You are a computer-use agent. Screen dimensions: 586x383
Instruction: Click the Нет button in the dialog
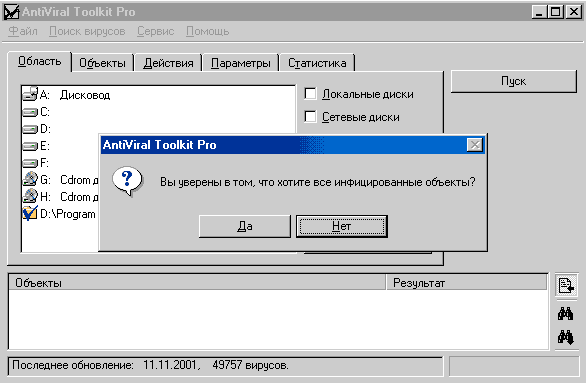(342, 226)
